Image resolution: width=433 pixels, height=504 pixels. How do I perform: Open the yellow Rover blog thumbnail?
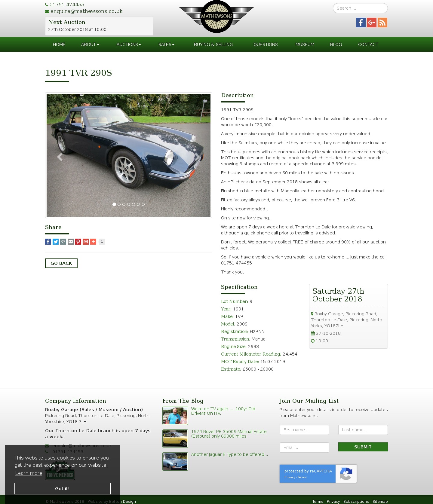coord(175,438)
